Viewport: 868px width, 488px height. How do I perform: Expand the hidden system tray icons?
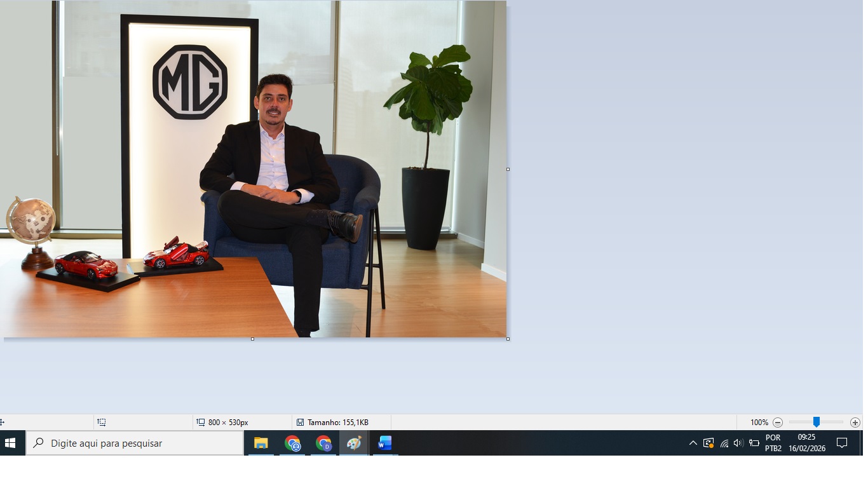[693, 443]
